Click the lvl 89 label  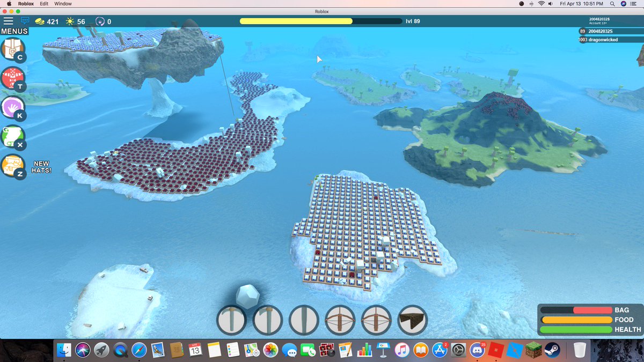point(413,21)
